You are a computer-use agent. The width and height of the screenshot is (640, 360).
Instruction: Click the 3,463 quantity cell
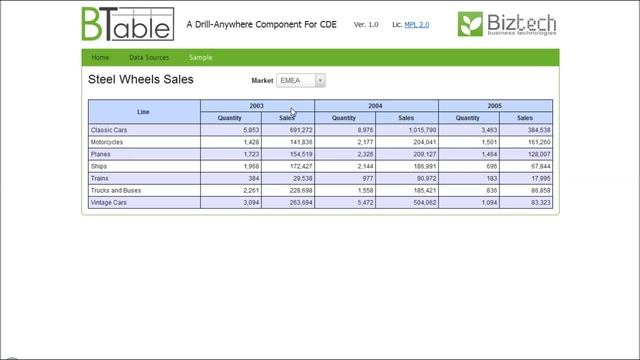[469, 130]
